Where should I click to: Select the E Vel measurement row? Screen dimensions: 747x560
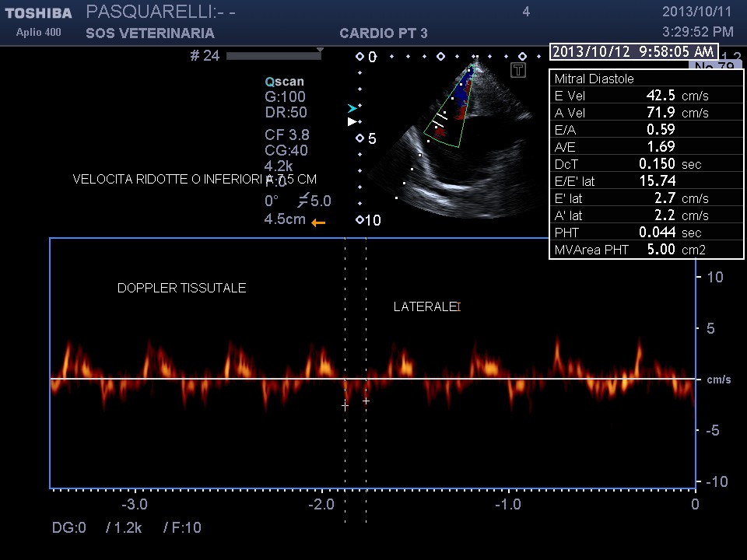[x=646, y=96]
